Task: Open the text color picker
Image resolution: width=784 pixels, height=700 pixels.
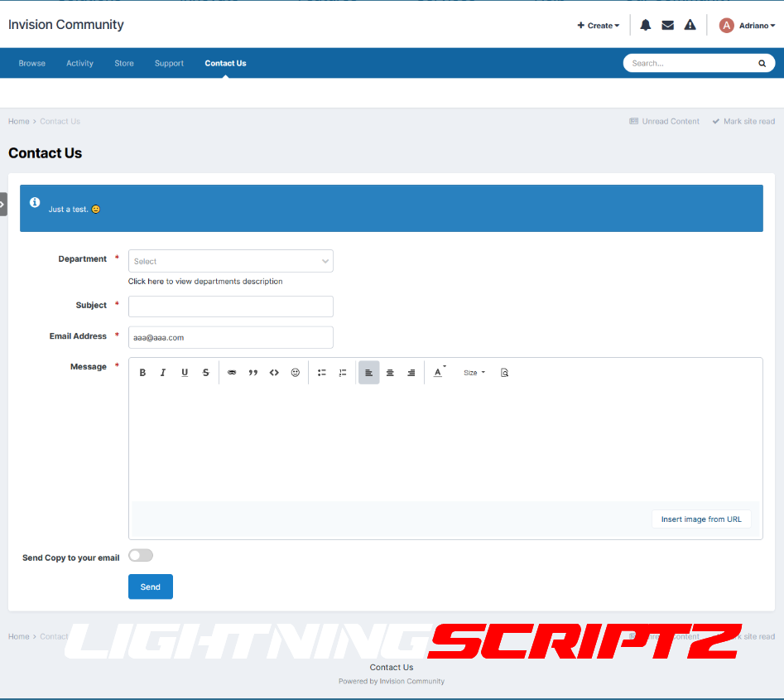Action: click(x=439, y=373)
